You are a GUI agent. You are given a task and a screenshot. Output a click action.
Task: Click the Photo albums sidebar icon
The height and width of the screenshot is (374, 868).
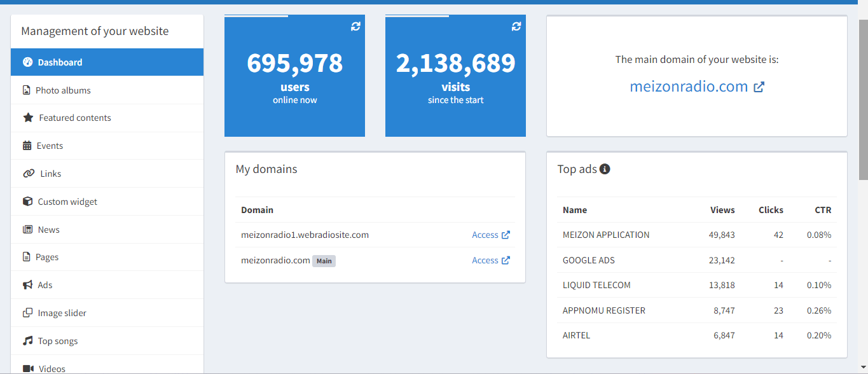pyautogui.click(x=27, y=90)
